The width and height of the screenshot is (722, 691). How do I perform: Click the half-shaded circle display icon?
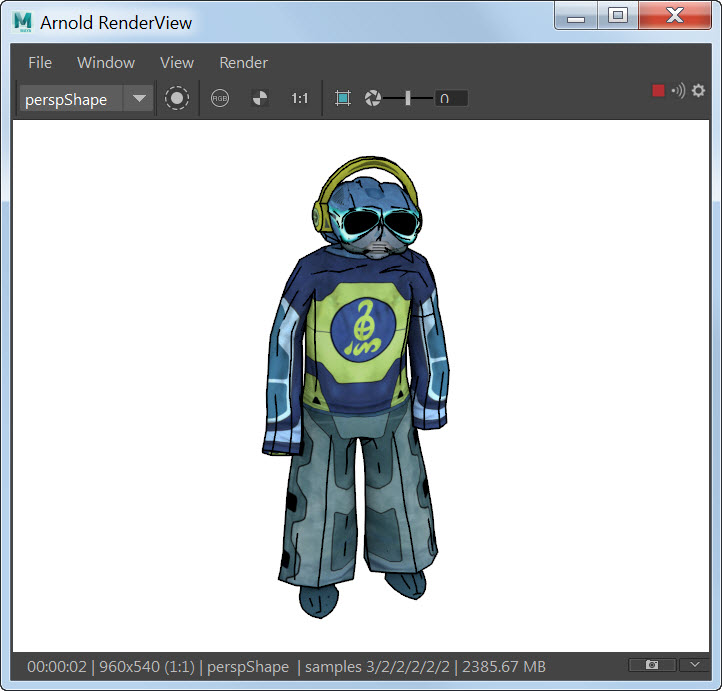coord(259,99)
